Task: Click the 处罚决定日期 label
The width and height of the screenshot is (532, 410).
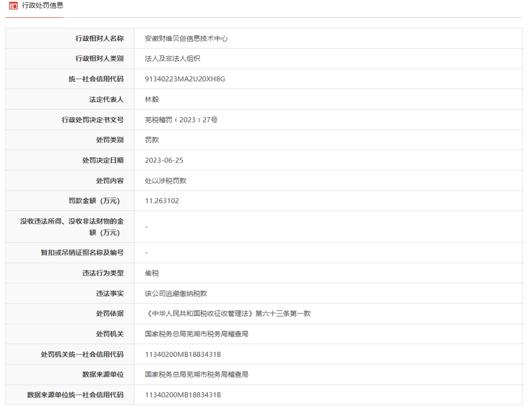Action: tap(103, 160)
